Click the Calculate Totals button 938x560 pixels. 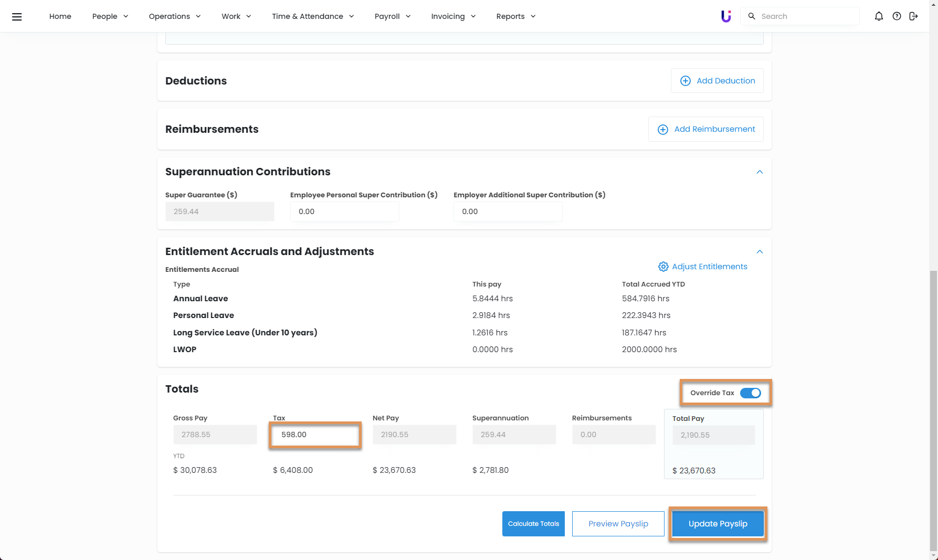tap(533, 524)
